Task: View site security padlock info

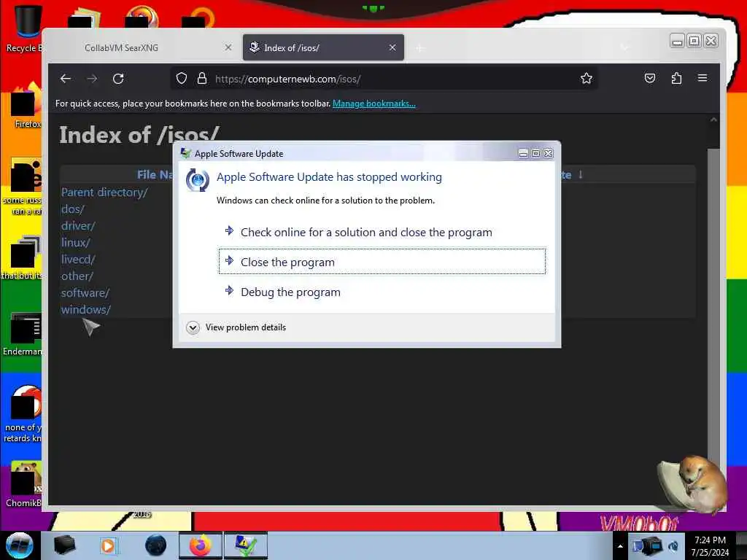Action: 202,78
